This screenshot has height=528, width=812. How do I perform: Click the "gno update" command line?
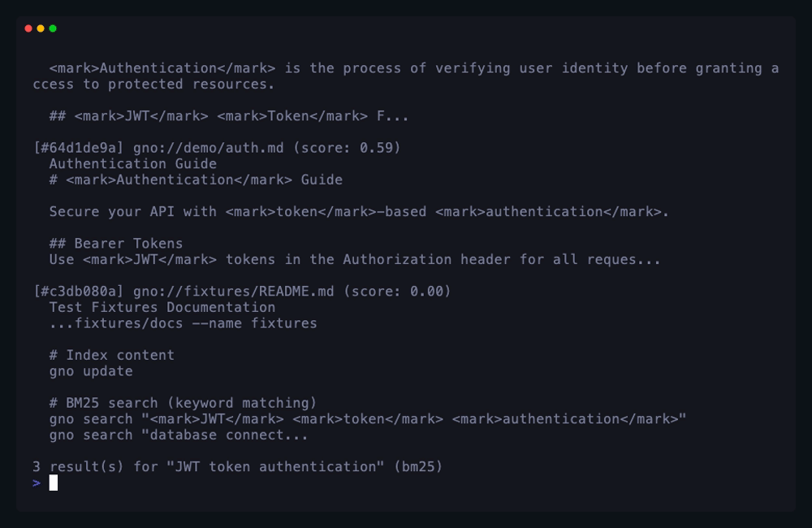(x=91, y=371)
